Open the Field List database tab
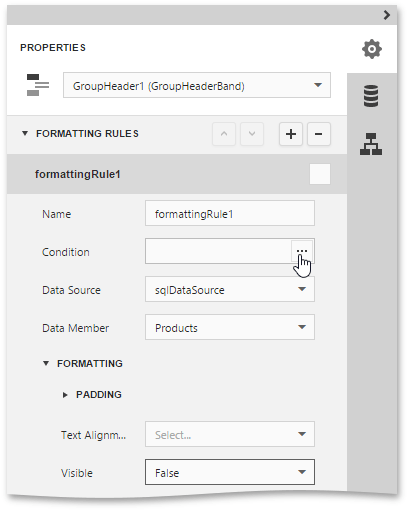 pos(371,96)
